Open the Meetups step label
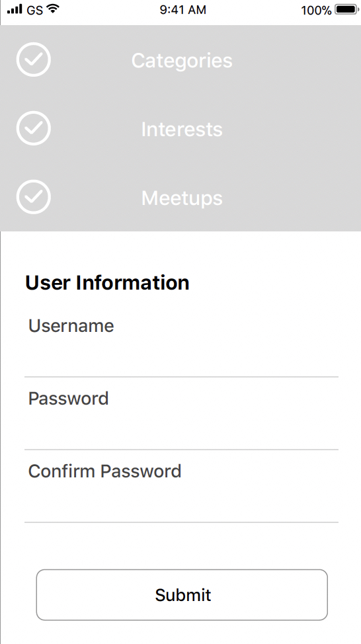Screen dimensions: 361x644 [182, 198]
